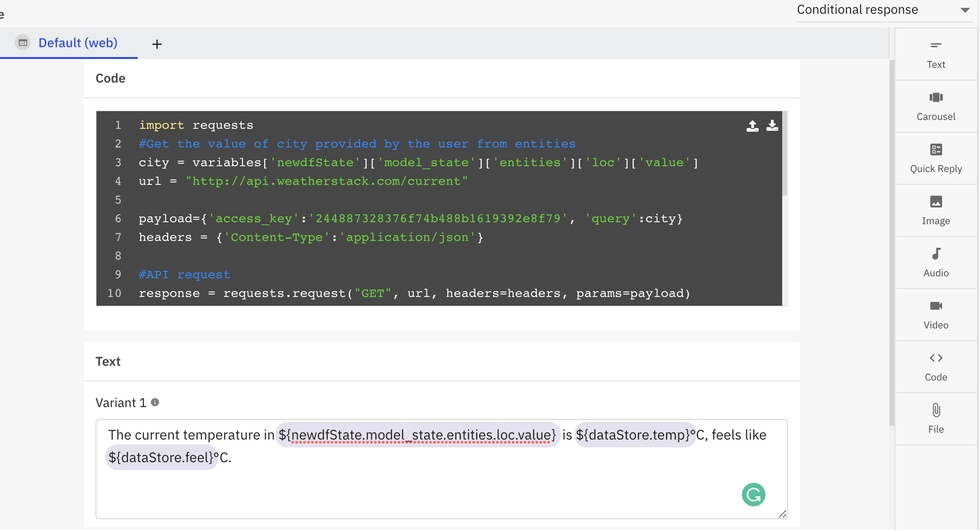The height and width of the screenshot is (530, 980).
Task: Add an Image response
Action: pyautogui.click(x=936, y=211)
